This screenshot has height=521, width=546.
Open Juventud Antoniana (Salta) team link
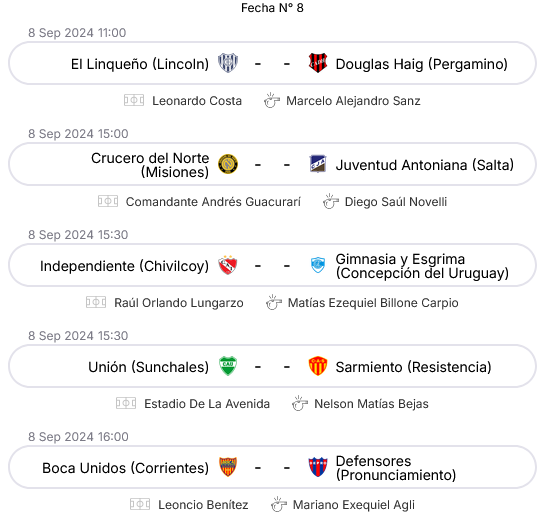pyautogui.click(x=425, y=165)
